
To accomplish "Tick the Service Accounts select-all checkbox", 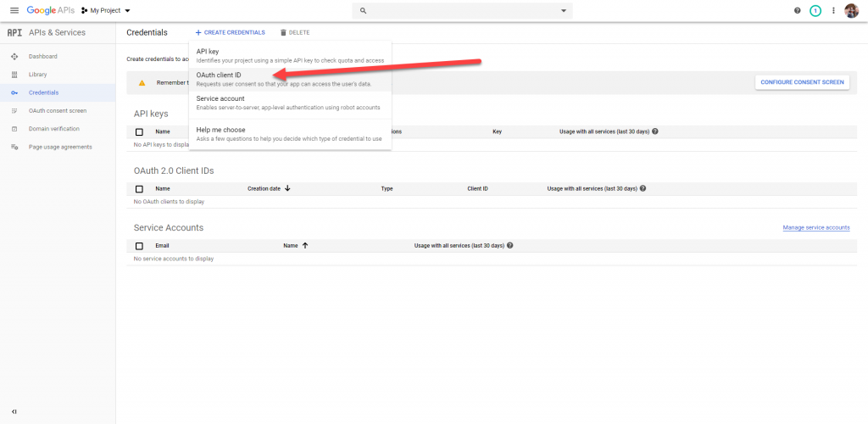I will click(139, 246).
